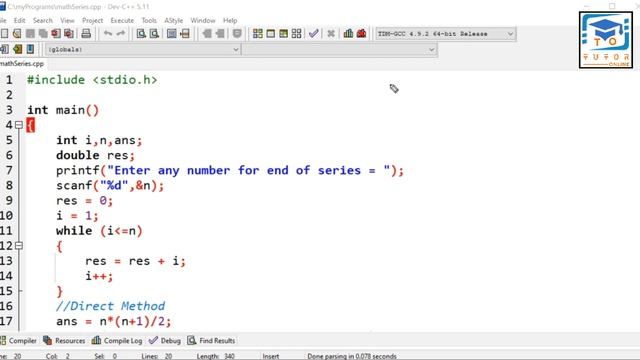This screenshot has height=360, width=640.
Task: Click the 'while (i<=n)' line
Action: tap(99, 231)
